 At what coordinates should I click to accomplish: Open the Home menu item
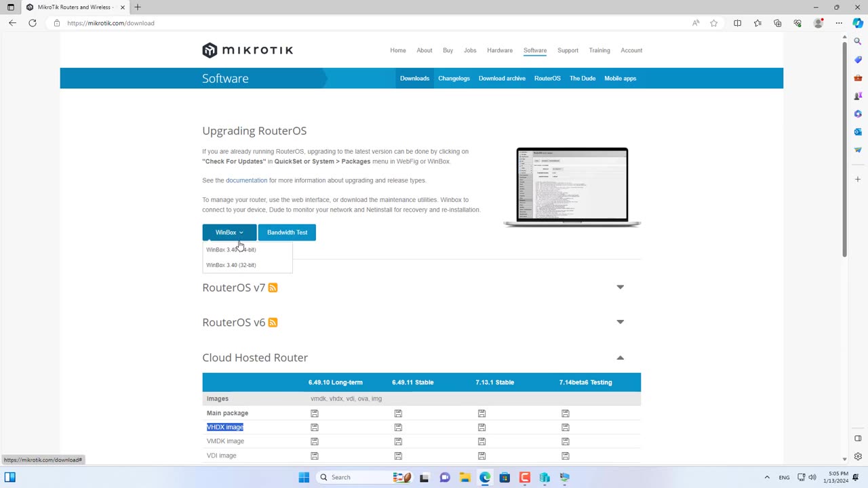click(x=398, y=50)
